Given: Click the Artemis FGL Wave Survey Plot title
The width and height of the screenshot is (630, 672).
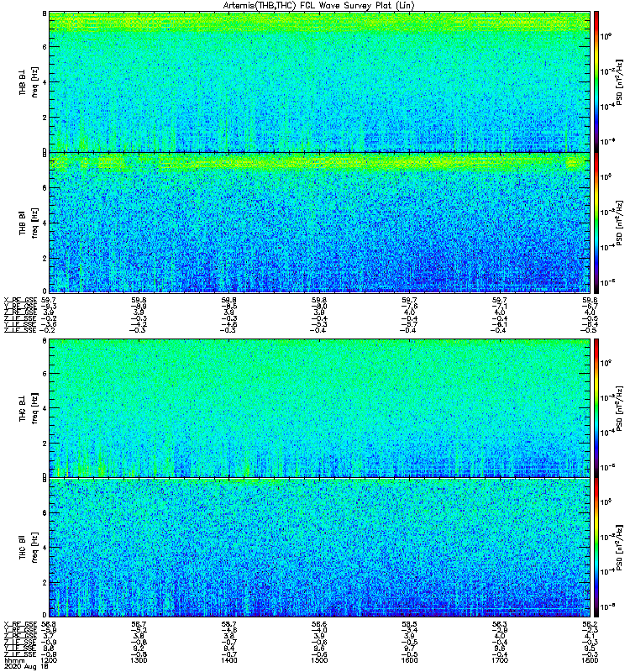Looking at the screenshot, I should (x=319, y=6).
